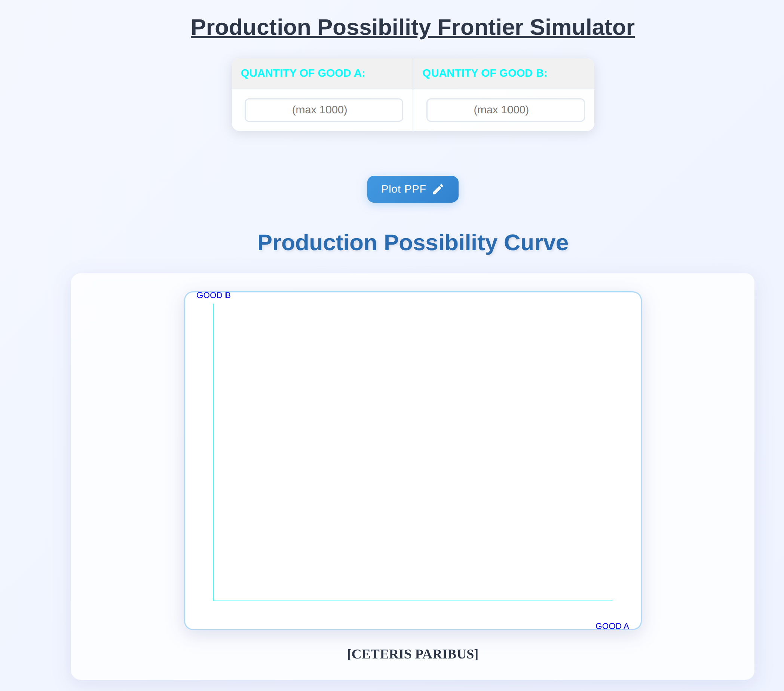Click the origin where chart axes meet

click(214, 601)
